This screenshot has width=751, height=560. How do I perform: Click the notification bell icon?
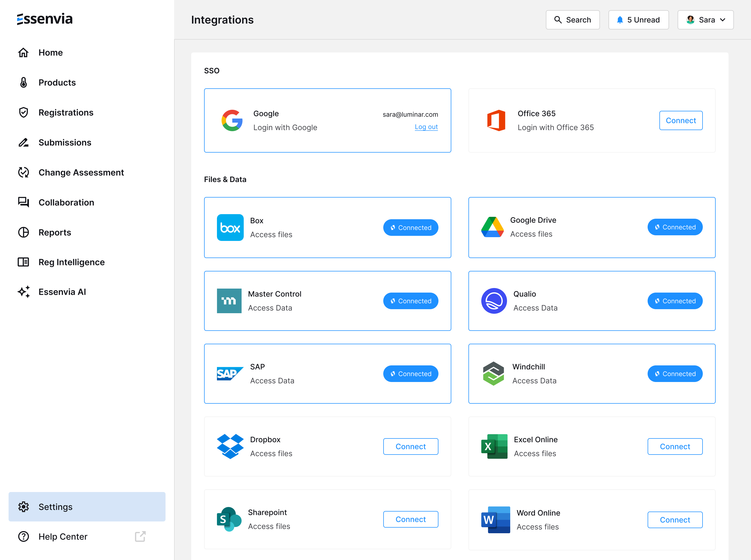coord(620,20)
